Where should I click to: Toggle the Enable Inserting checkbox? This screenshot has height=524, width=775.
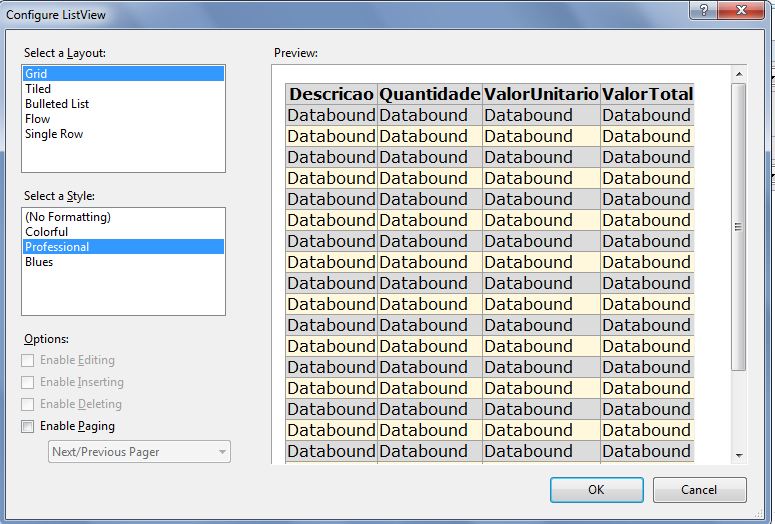pos(28,383)
